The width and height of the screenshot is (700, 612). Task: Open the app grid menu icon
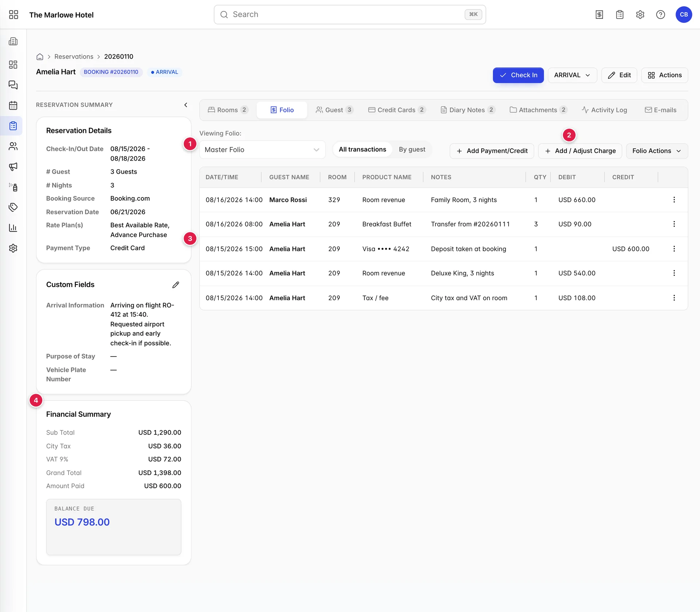(13, 15)
